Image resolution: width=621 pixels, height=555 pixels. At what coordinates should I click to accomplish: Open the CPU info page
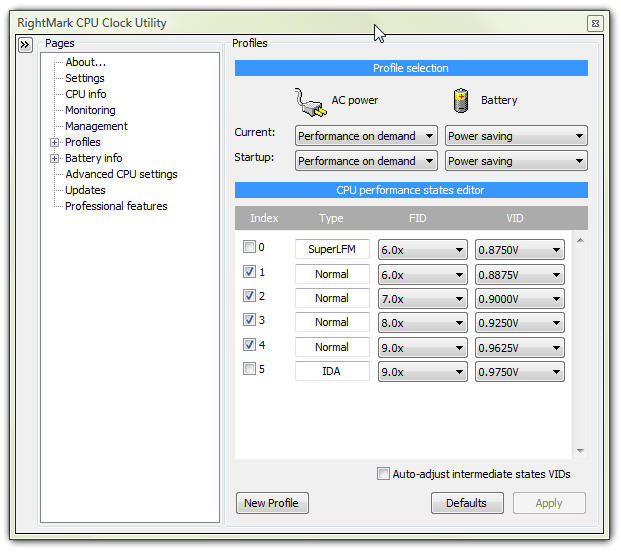pyautogui.click(x=86, y=94)
